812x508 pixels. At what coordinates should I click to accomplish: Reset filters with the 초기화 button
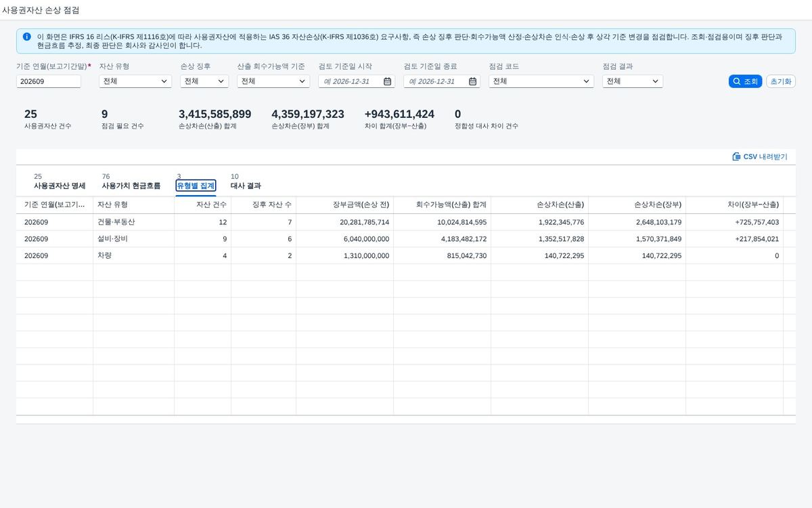click(x=781, y=81)
